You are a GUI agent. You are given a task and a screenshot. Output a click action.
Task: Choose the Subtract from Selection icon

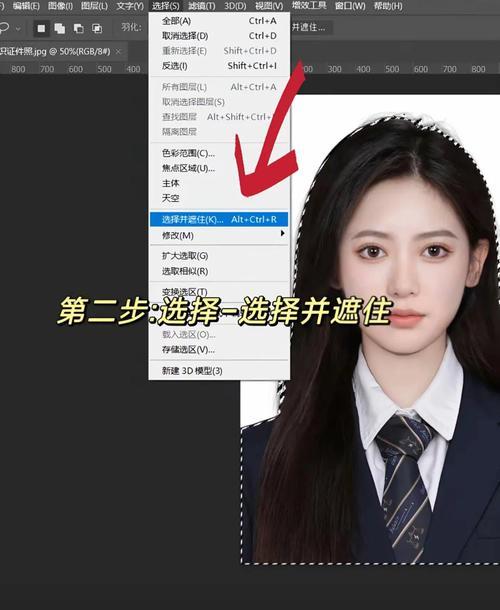(78, 28)
